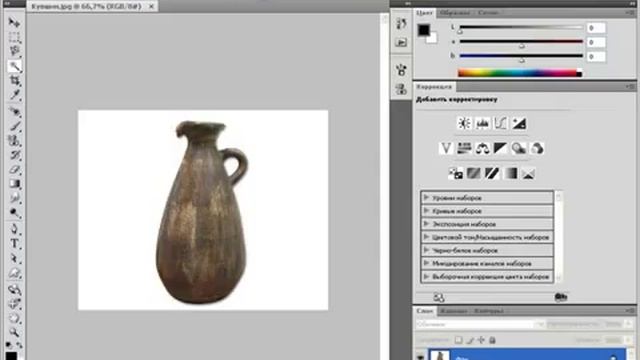This screenshot has height=360, width=640.
Task: Click the a channel slider
Action: [521, 42]
